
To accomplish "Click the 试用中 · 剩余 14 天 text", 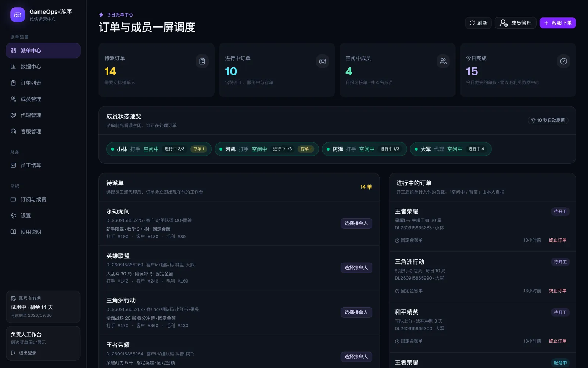I will 32,307.
